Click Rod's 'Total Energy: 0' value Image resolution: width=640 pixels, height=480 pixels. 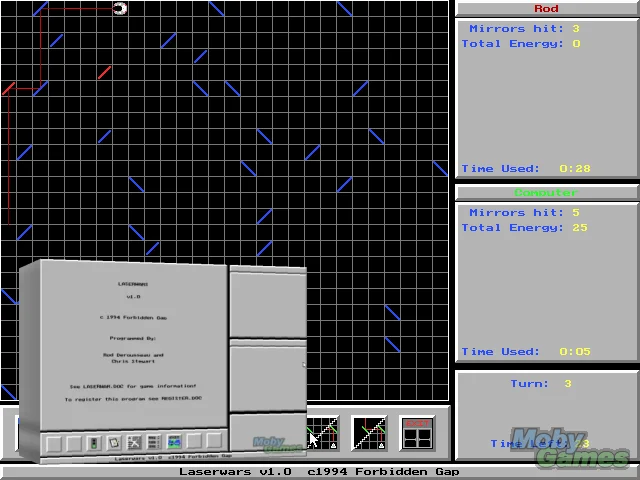(x=576, y=44)
